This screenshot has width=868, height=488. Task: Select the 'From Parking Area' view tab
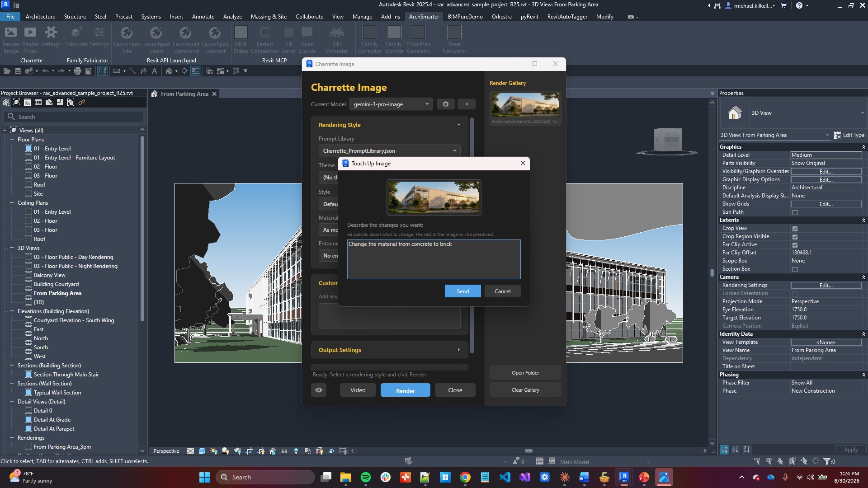tap(184, 94)
